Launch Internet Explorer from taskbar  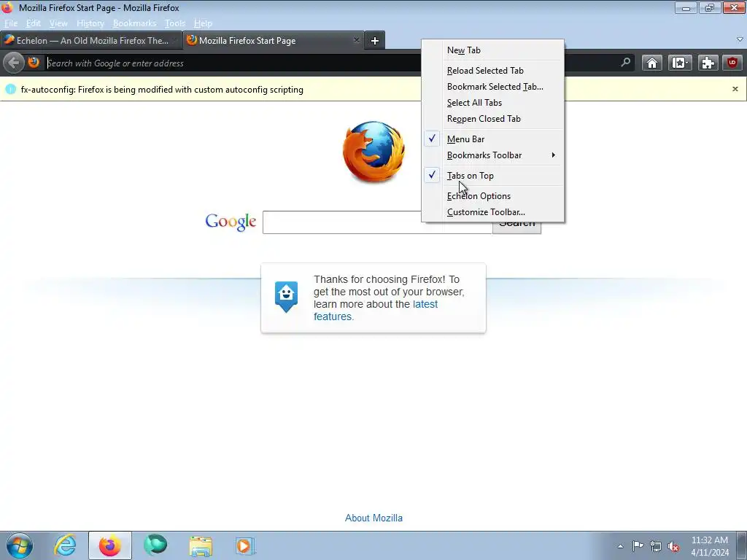coord(65,545)
